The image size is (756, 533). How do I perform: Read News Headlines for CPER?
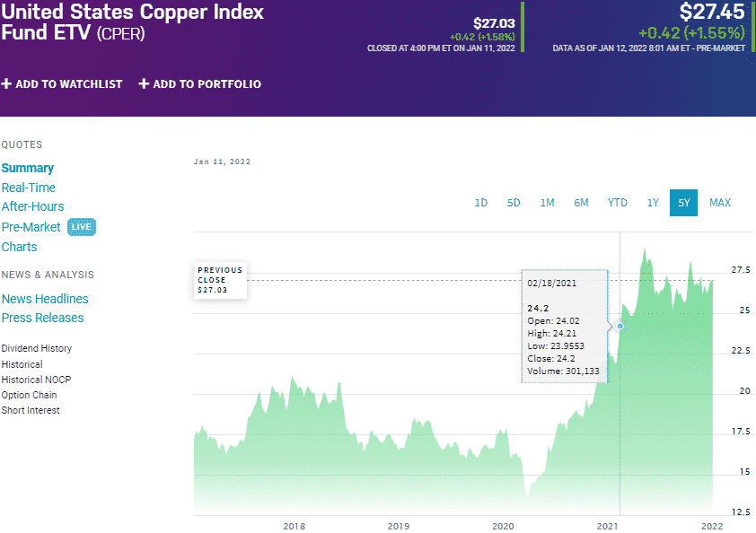pyautogui.click(x=45, y=298)
